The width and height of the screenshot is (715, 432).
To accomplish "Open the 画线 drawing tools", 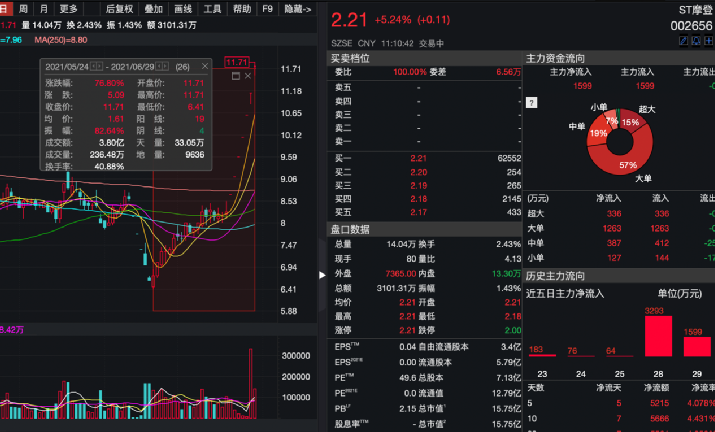I will 183,9.
